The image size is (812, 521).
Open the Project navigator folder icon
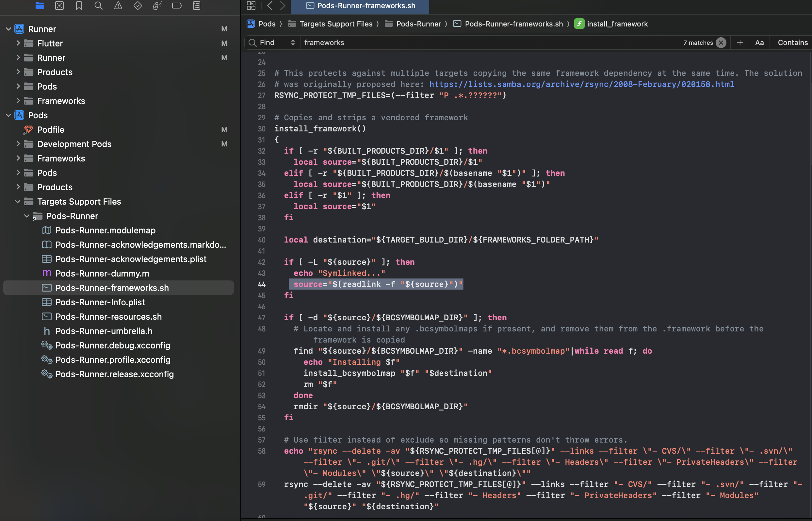(x=40, y=6)
